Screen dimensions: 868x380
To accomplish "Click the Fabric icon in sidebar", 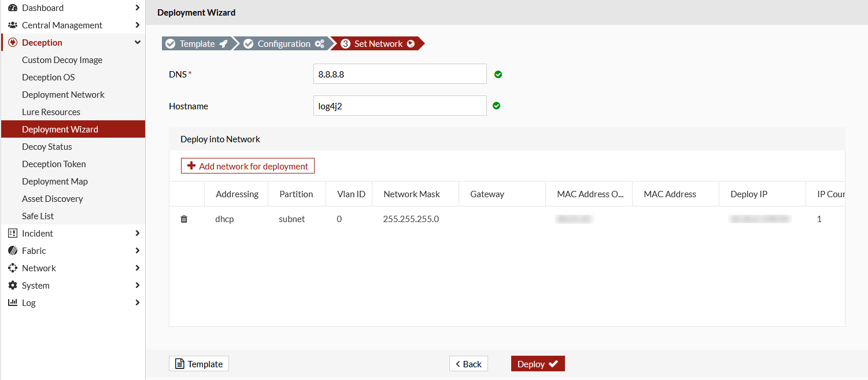I will pos(13,251).
